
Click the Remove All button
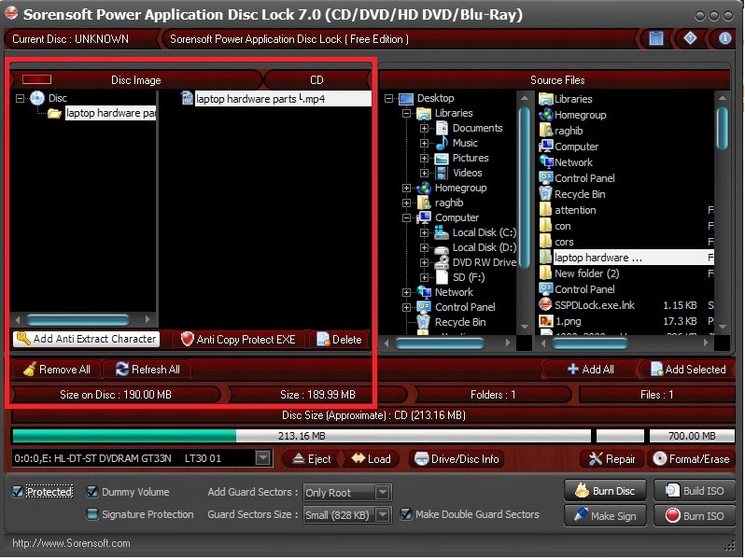tap(57, 369)
